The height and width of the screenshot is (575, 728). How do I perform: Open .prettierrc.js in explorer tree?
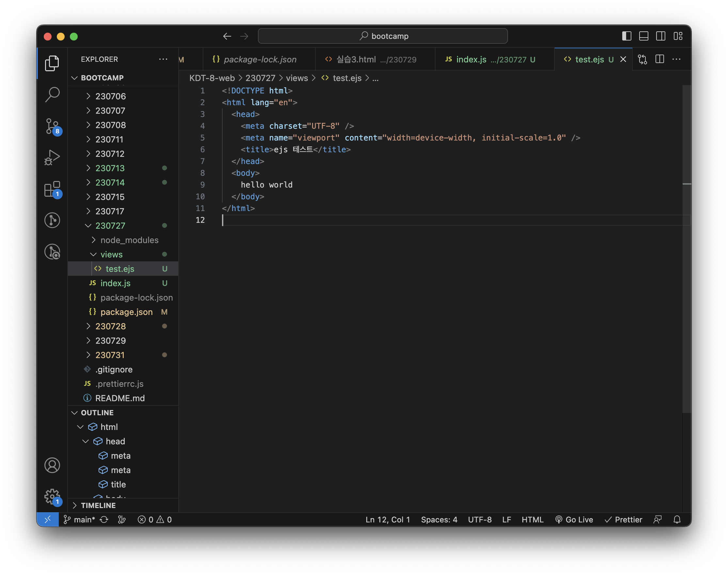pyautogui.click(x=123, y=384)
